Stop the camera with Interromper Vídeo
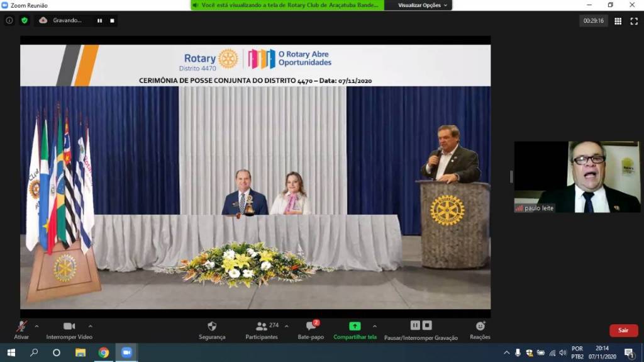 click(x=69, y=326)
